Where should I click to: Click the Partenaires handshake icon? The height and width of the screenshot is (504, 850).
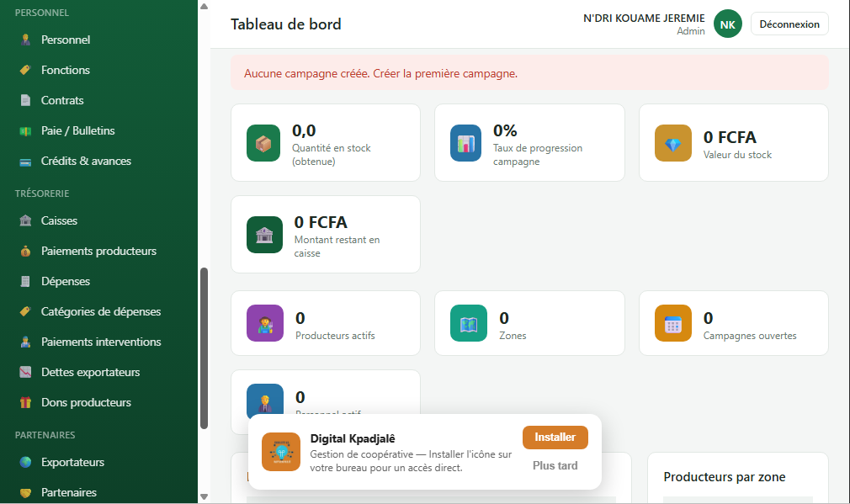point(25,492)
